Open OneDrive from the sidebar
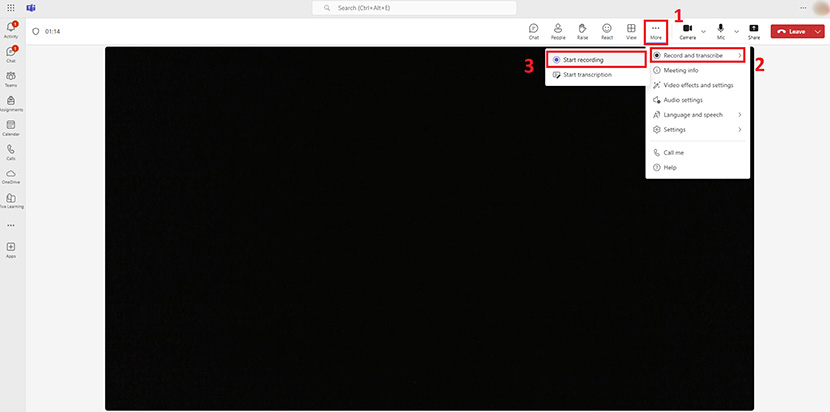This screenshot has height=412, width=830. tap(11, 176)
